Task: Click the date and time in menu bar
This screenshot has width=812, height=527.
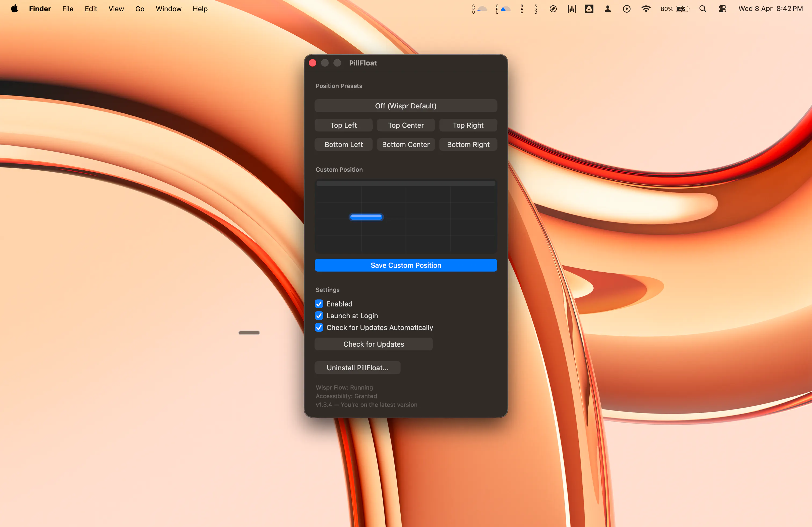Action: click(x=770, y=9)
